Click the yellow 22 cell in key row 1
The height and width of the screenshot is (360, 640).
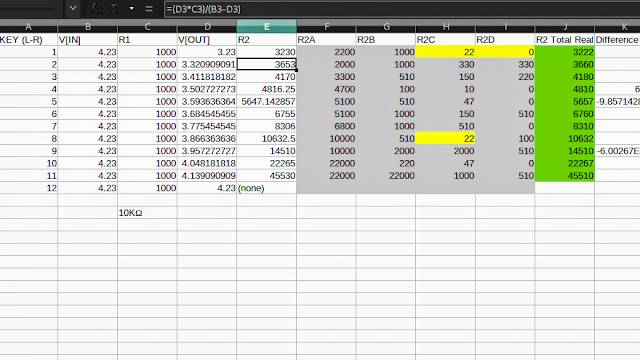coord(445,52)
